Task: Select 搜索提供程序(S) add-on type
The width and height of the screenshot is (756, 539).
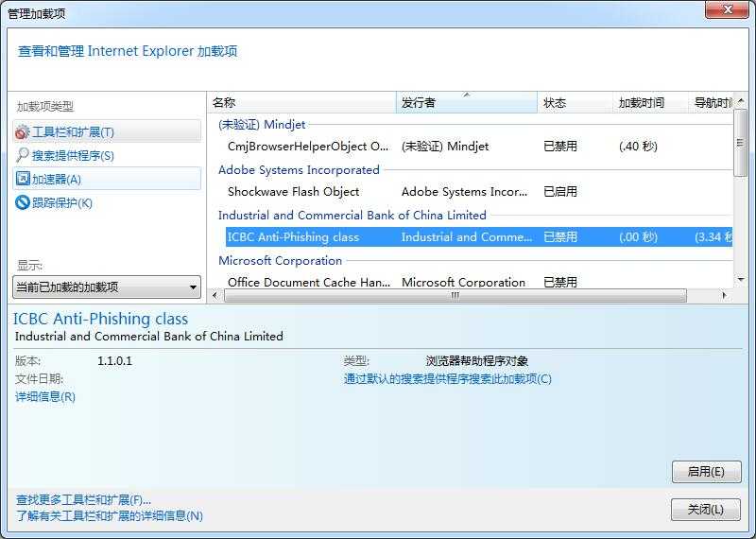Action: tap(107, 155)
